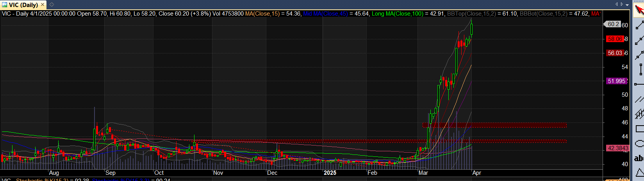The image size is (644, 181).
Task: Close the VIC (Daily) chart tab
Action: point(43,5)
